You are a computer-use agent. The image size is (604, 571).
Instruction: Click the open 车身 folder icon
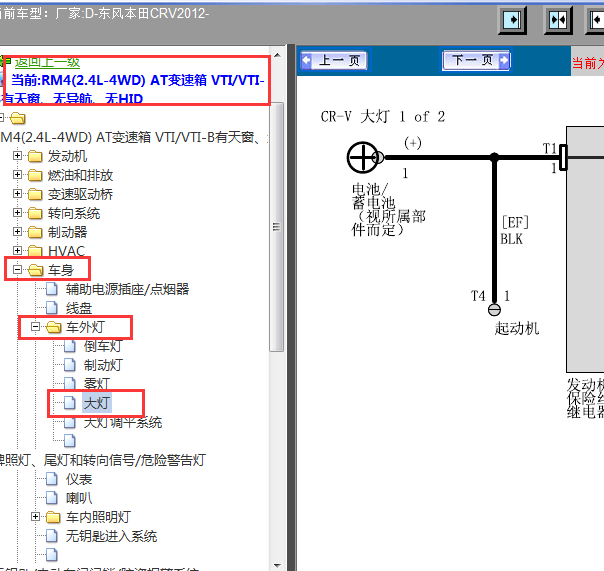pos(35,270)
